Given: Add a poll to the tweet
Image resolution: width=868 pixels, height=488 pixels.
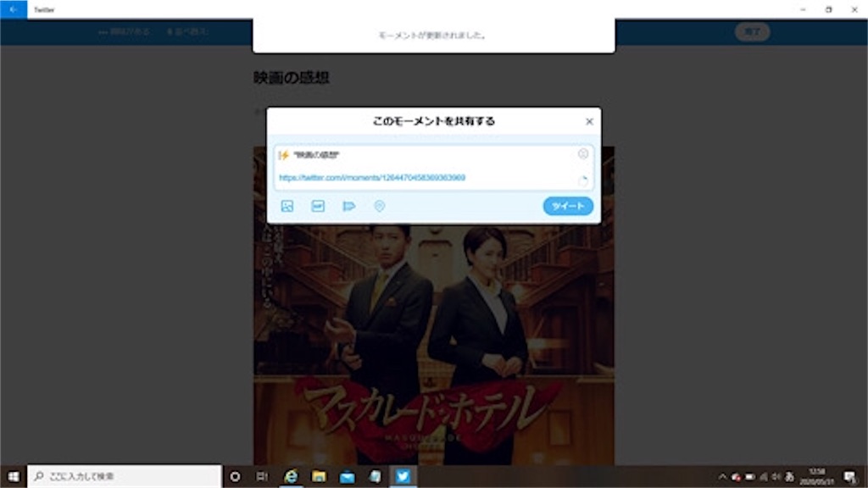Looking at the screenshot, I should (x=348, y=207).
